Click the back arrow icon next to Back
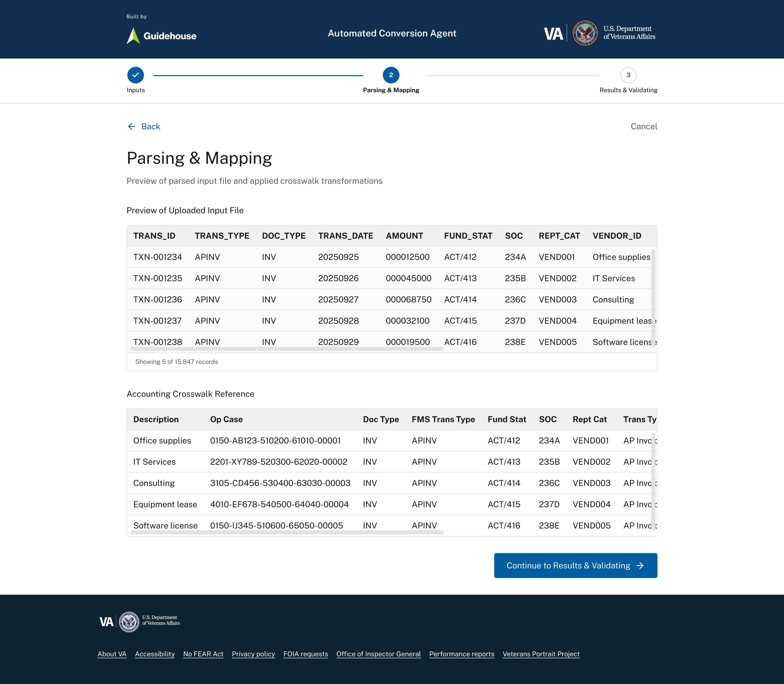Viewport: 784px width, 684px height. tap(131, 126)
